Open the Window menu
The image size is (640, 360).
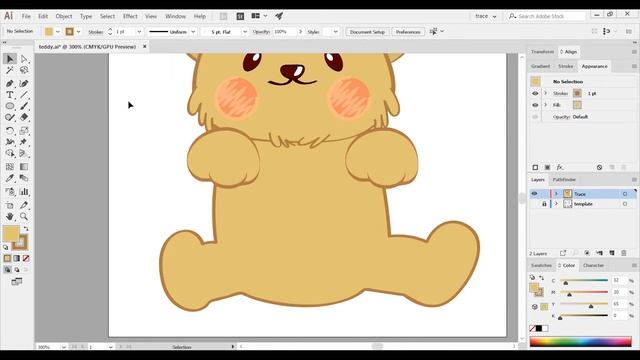click(176, 16)
